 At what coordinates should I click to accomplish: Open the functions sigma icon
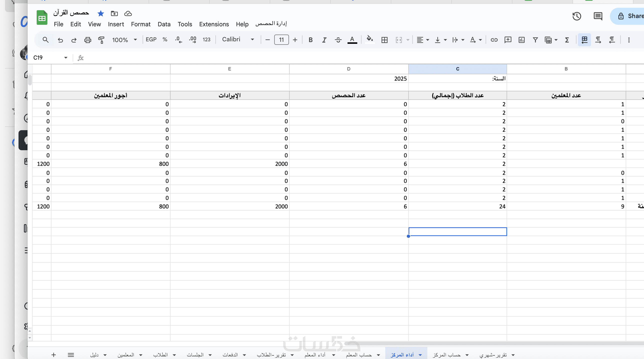coord(567,40)
